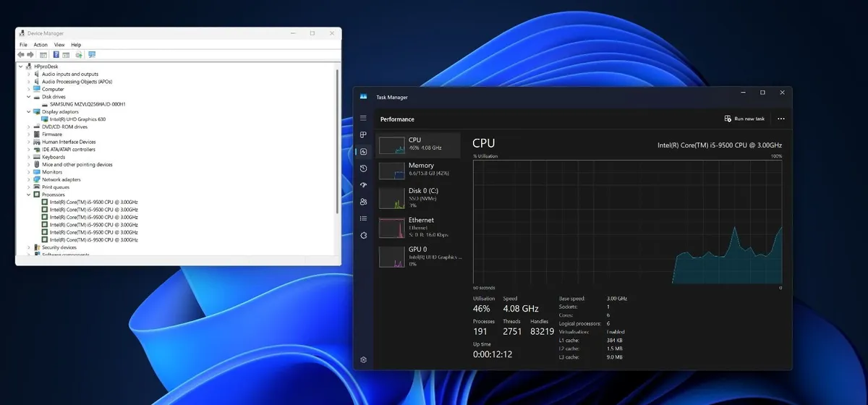Select the GPU 0 performance card
Viewport: 868px width, 405px height.
[x=418, y=256]
